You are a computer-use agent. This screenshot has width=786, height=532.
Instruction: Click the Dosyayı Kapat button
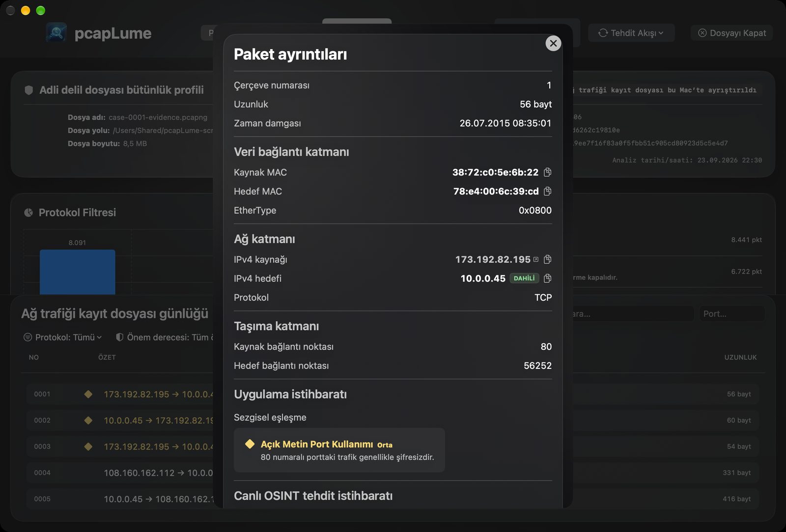pyautogui.click(x=732, y=33)
